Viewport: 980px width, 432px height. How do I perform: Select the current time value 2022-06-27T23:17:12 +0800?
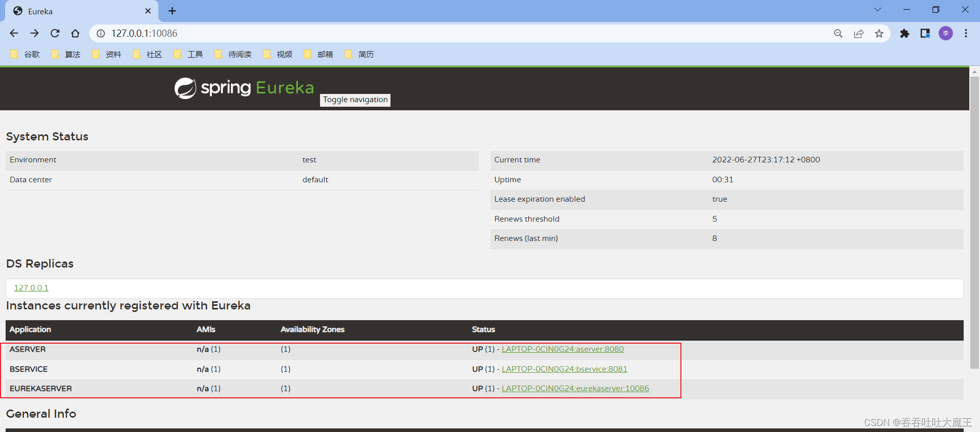coord(766,160)
